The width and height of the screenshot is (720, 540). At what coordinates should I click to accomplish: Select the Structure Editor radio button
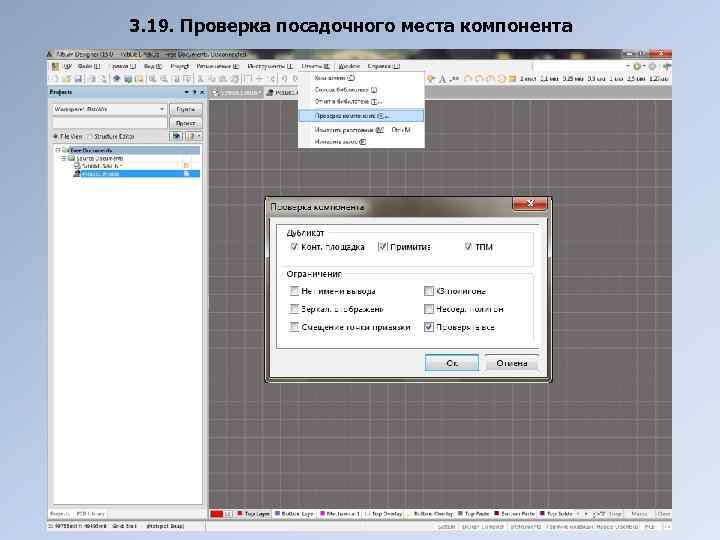click(90, 136)
